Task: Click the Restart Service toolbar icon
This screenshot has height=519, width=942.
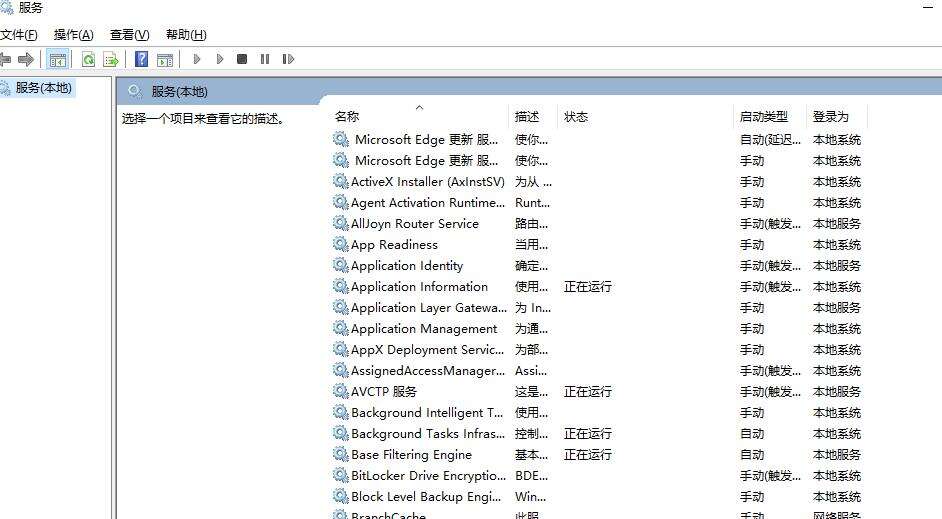Action: [288, 59]
